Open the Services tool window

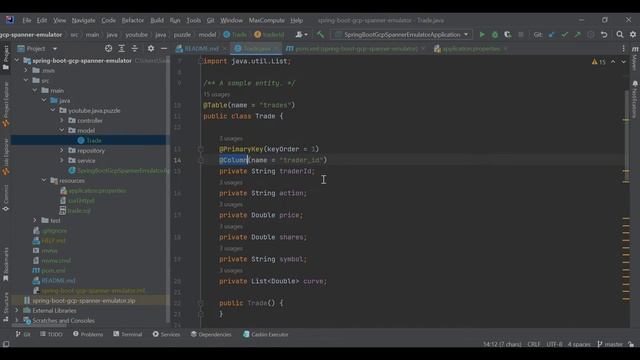[166, 334]
